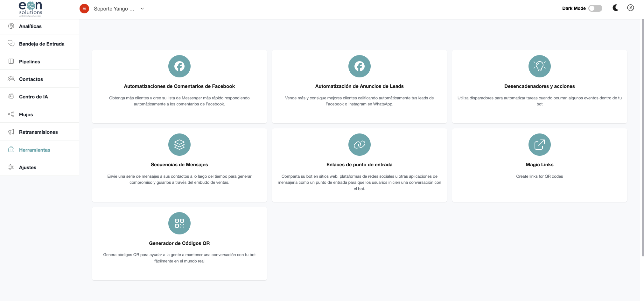Open Ajustes settings menu item
Viewport: 644px width, 301px height.
tap(39, 167)
